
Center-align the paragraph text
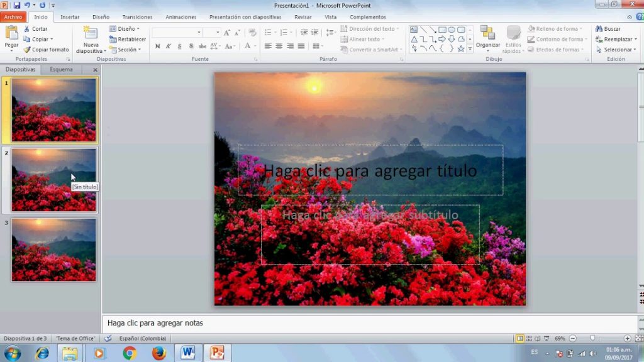tap(279, 46)
